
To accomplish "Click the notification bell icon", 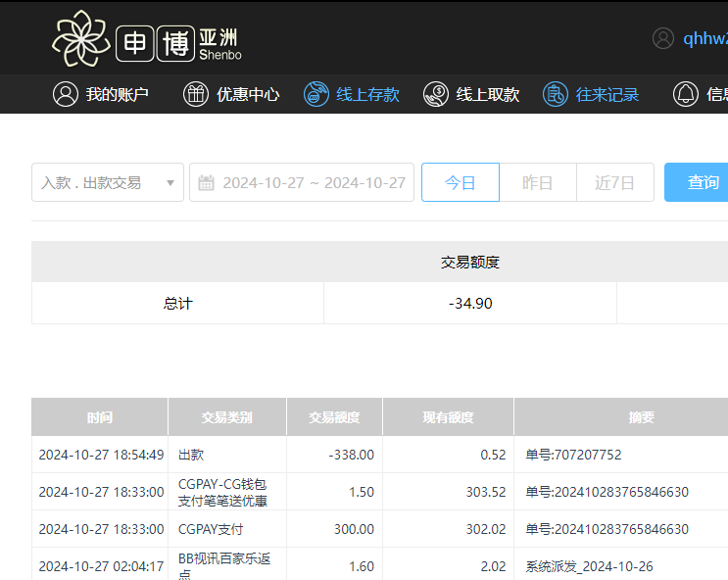I will [x=685, y=94].
